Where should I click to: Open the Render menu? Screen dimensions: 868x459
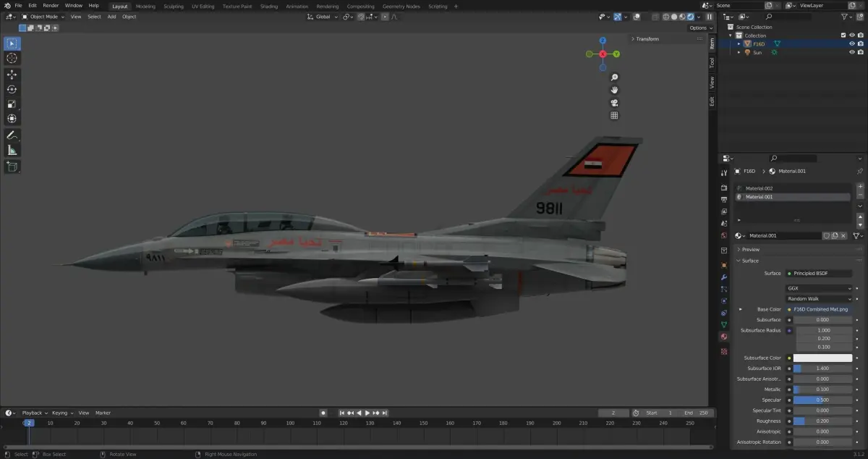coord(51,5)
